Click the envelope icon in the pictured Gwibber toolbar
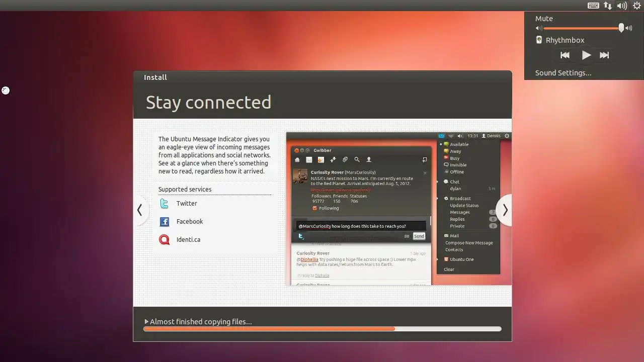Screen dimensions: 644x362 (x=309, y=160)
